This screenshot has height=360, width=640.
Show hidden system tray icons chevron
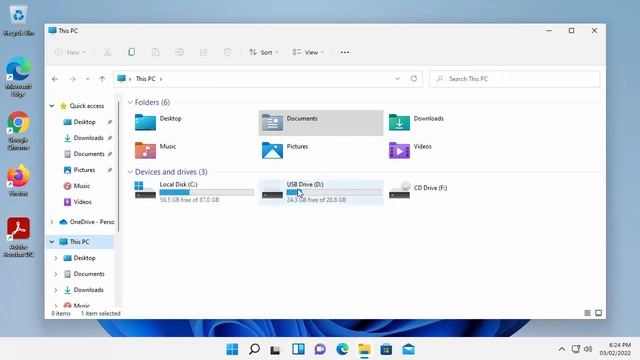tap(562, 349)
